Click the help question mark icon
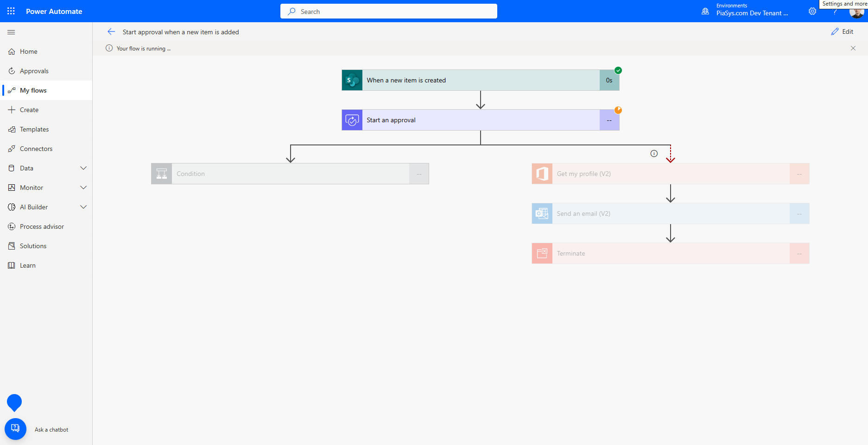Screen dimensions: 868x445 (x=835, y=11)
